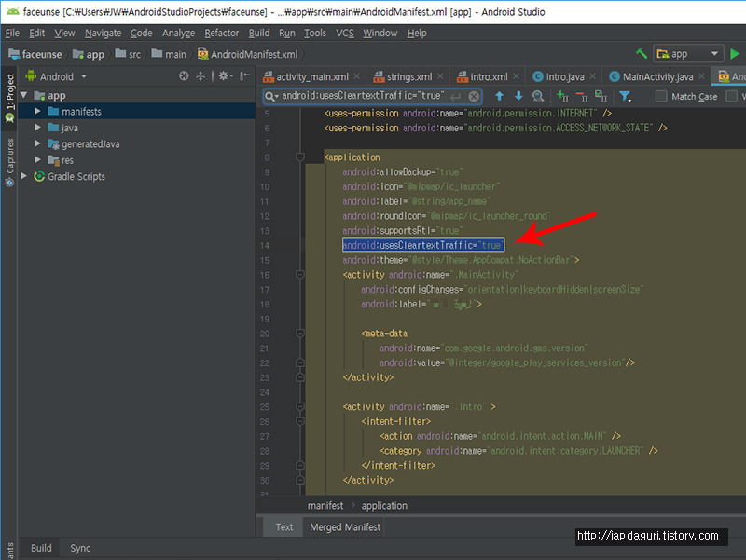
Task: Open the Refactor menu
Action: [221, 33]
